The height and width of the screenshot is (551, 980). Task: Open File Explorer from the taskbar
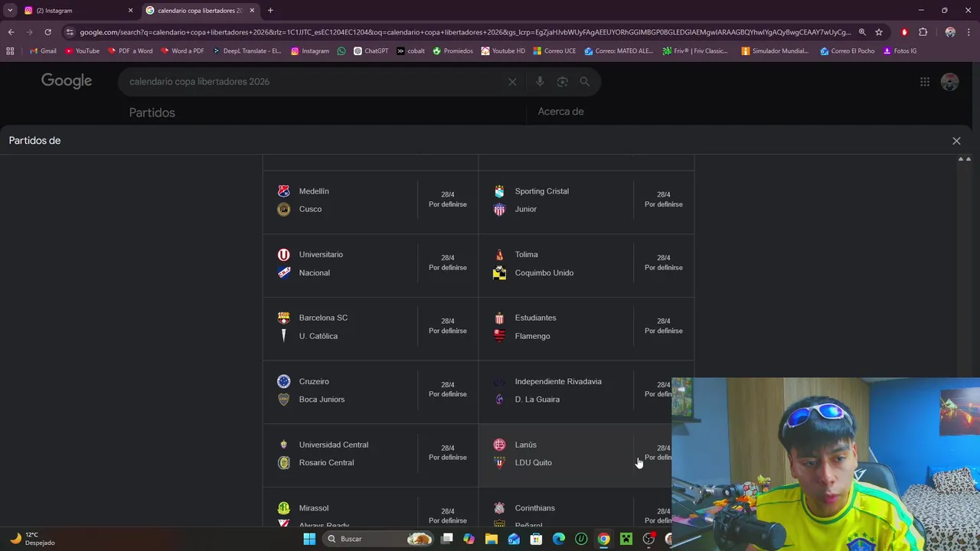[x=492, y=539]
